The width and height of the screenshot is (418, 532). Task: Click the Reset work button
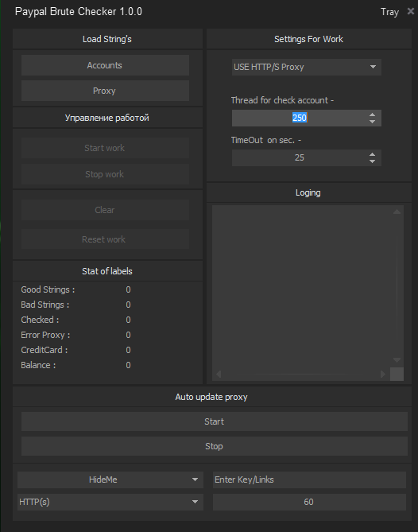[x=105, y=239]
